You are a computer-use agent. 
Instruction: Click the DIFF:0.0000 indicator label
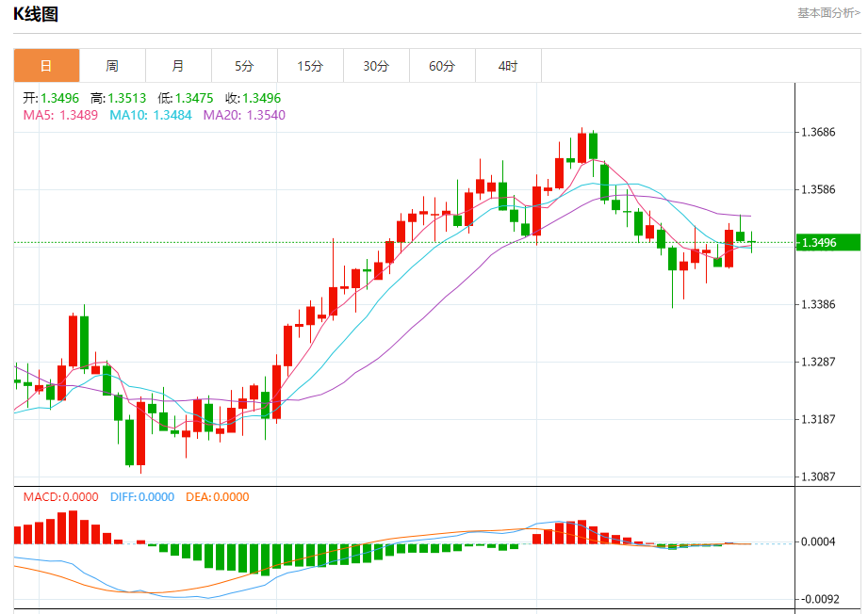pyautogui.click(x=142, y=496)
